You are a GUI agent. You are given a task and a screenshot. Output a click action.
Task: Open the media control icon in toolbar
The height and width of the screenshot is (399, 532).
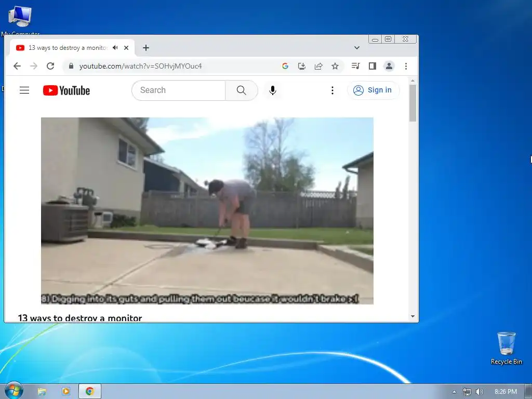coord(355,66)
